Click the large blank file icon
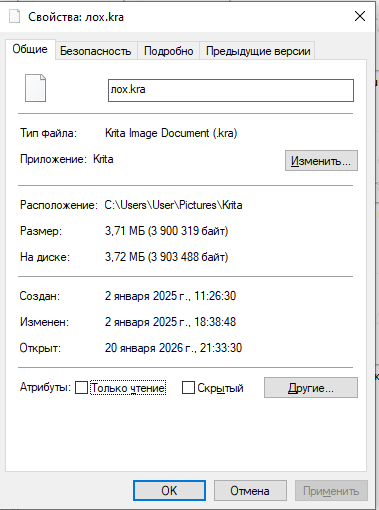The height and width of the screenshot is (510, 379). tap(35, 88)
